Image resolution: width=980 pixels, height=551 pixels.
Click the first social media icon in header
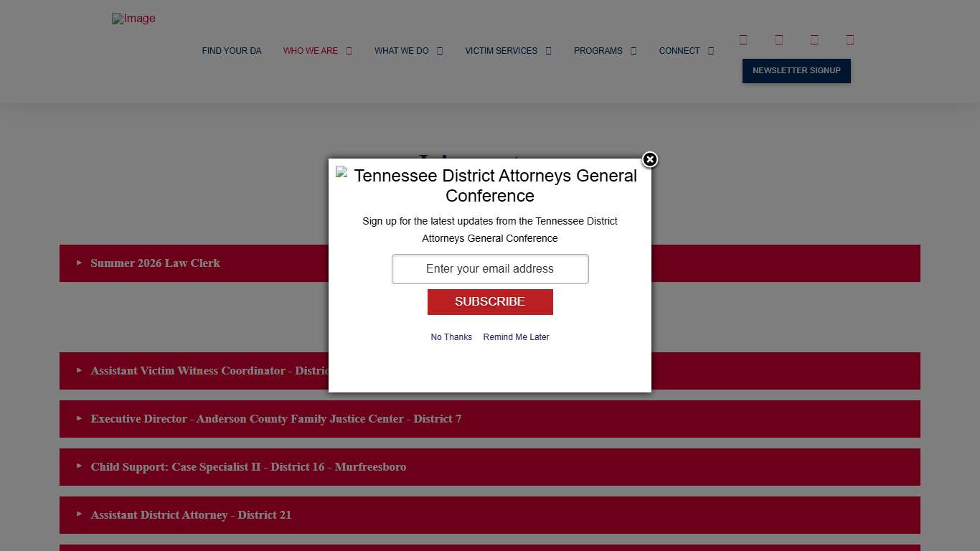tap(743, 39)
